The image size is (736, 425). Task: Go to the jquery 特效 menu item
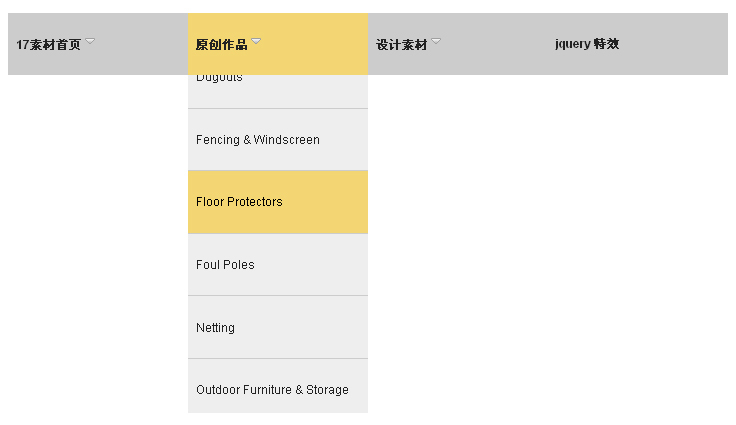point(587,44)
